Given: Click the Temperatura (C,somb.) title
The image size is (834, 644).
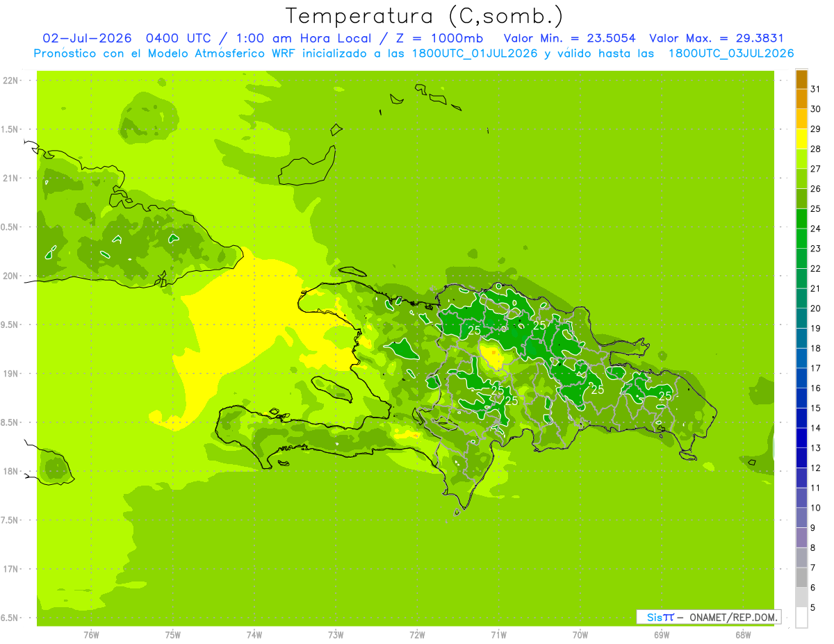Looking at the screenshot, I should pyautogui.click(x=425, y=16).
